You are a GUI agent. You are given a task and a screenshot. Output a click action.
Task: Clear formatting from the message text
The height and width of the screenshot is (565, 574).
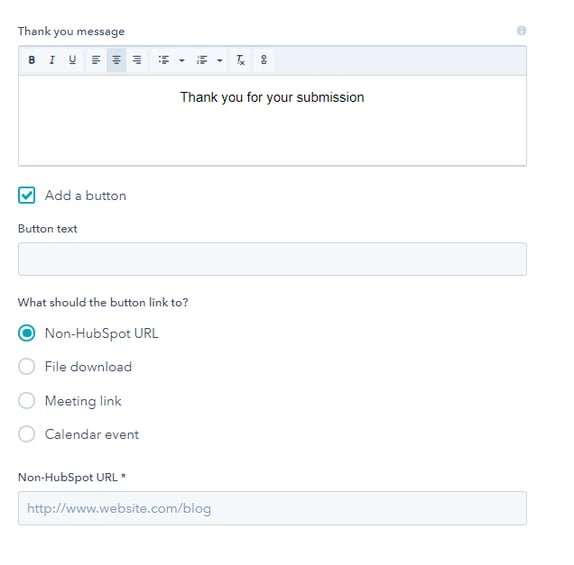(240, 60)
